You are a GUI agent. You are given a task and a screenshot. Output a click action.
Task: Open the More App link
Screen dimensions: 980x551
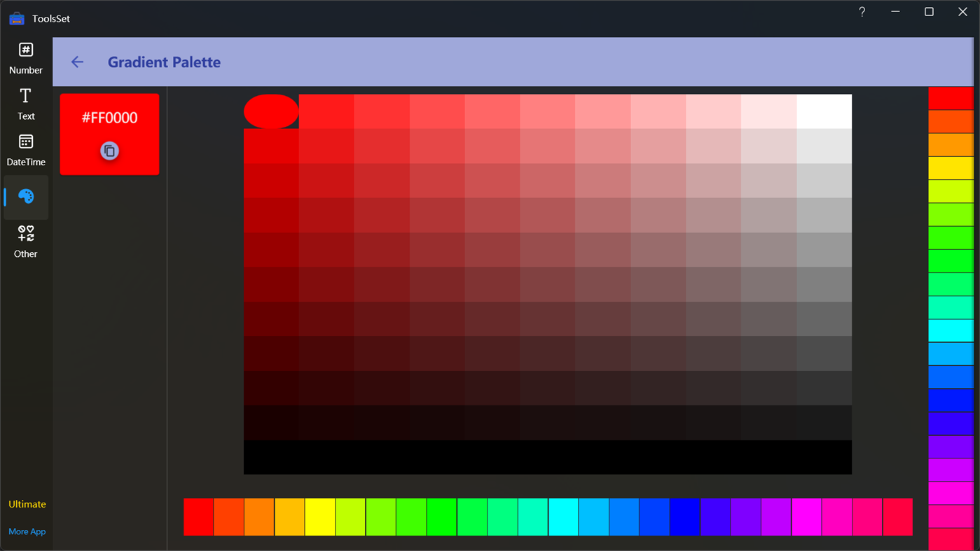pyautogui.click(x=27, y=531)
